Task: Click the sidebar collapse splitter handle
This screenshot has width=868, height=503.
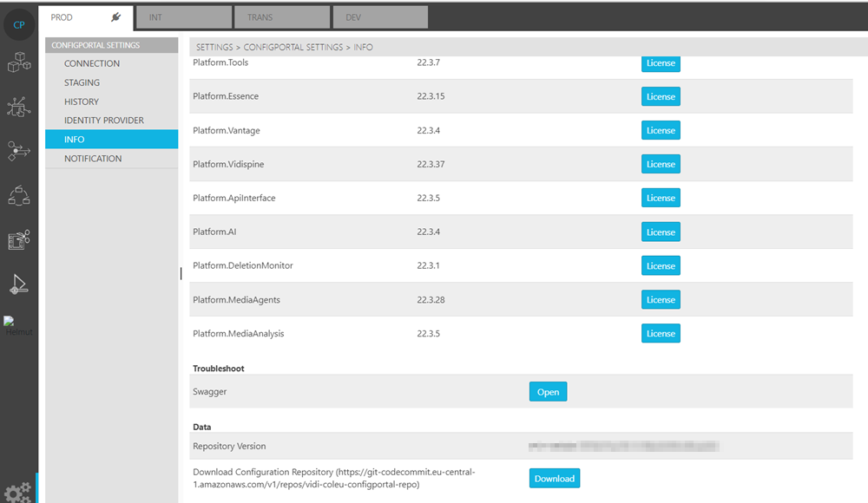Action: [x=181, y=273]
